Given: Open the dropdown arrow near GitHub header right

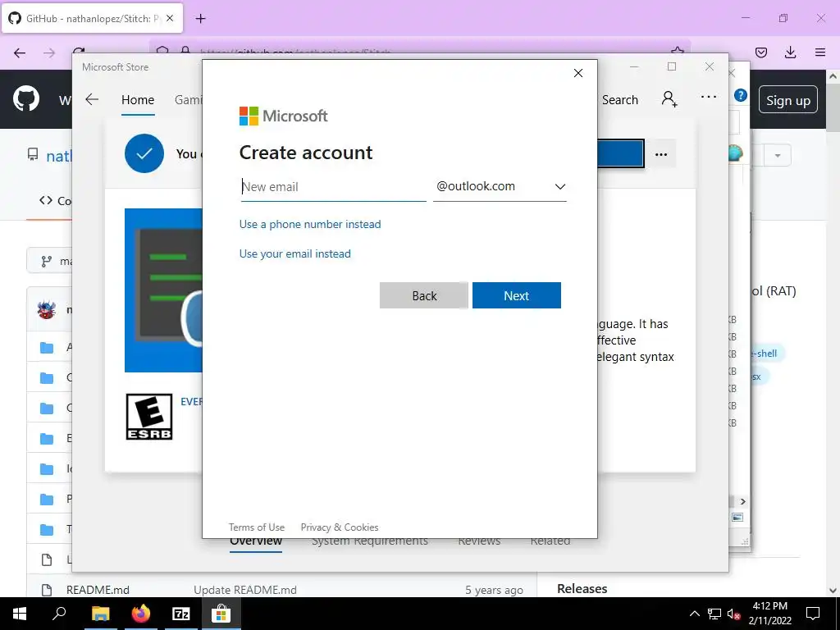Looking at the screenshot, I should pyautogui.click(x=778, y=156).
